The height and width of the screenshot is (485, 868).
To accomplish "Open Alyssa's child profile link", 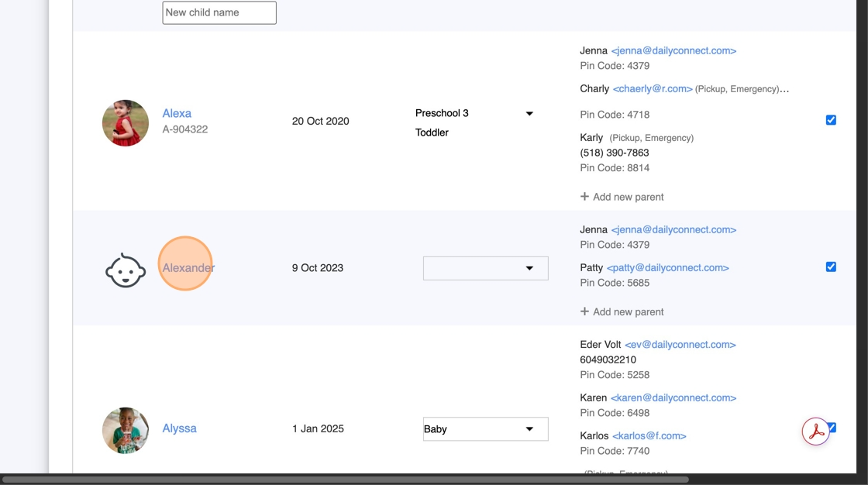I will 179,428.
